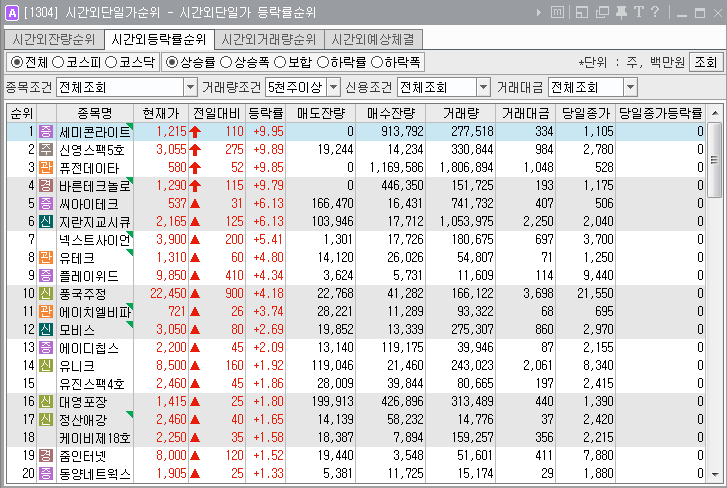Click the 관 badge next to 유테크

click(x=46, y=258)
